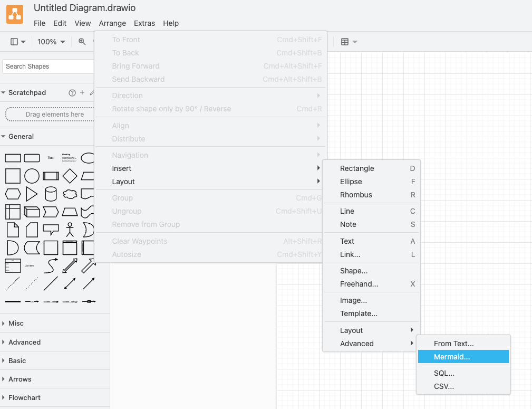The image size is (532, 409).
Task: Select the Cube shape
Action: point(32,212)
